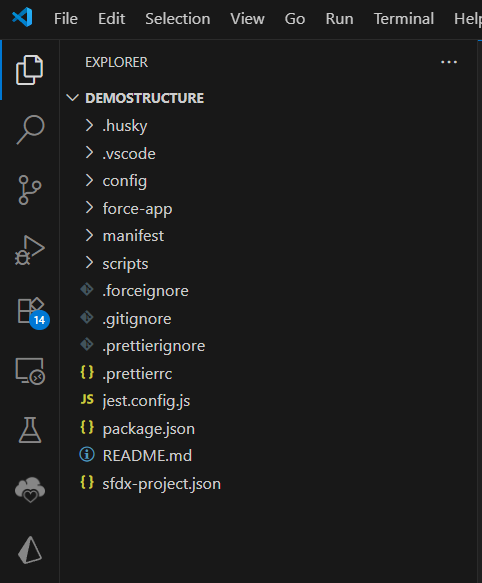Open the Testing flask icon

coord(30,430)
